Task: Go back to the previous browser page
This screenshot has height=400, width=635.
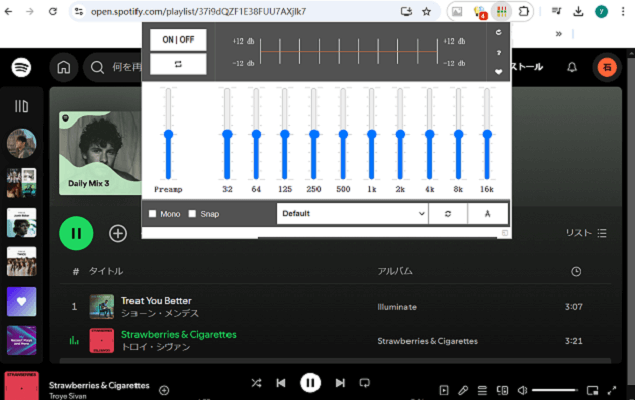Action: tap(9, 11)
